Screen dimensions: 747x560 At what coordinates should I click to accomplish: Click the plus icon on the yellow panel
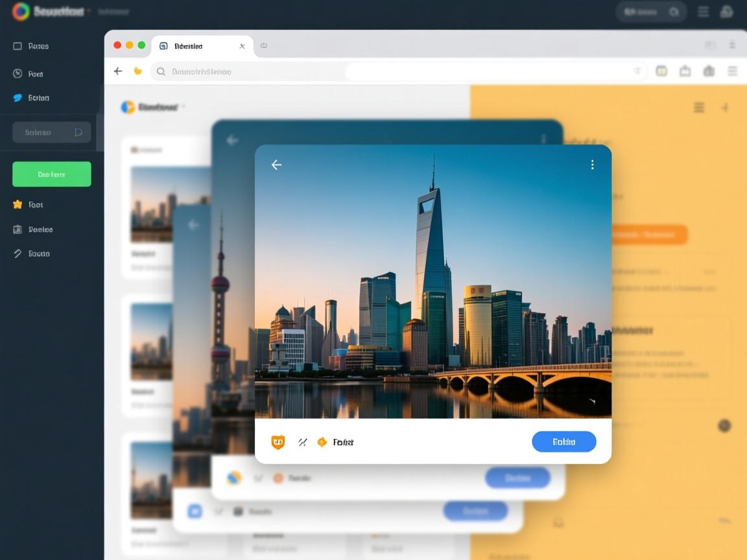tap(725, 108)
